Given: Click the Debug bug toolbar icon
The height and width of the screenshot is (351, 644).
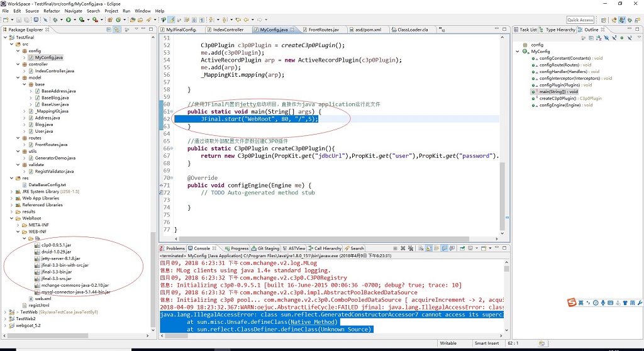Looking at the screenshot, I should (x=55, y=19).
